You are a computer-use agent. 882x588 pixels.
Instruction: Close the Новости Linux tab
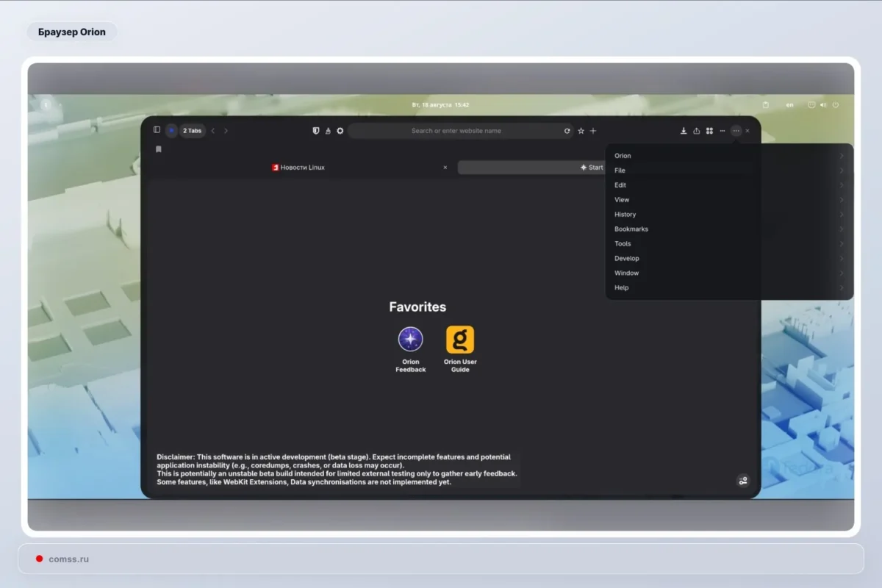(x=445, y=168)
